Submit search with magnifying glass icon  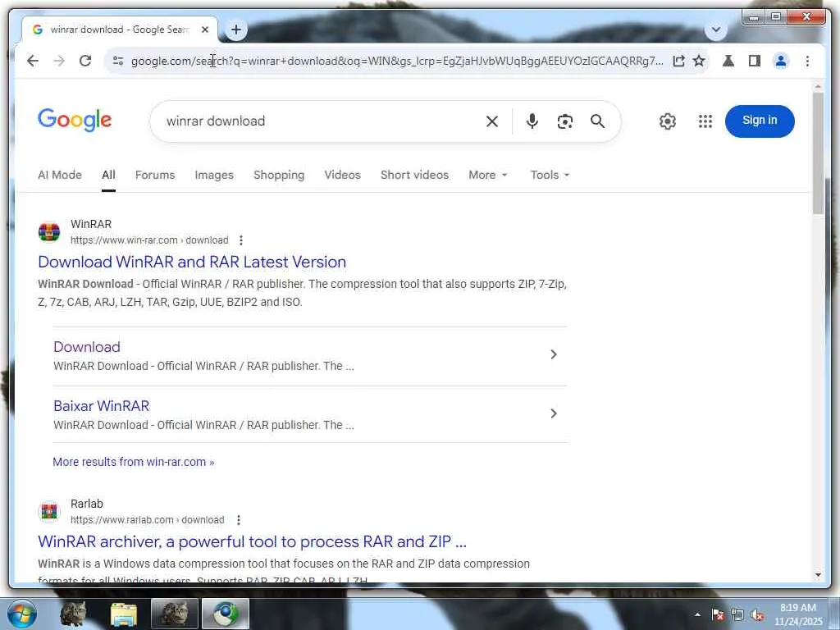pos(598,121)
